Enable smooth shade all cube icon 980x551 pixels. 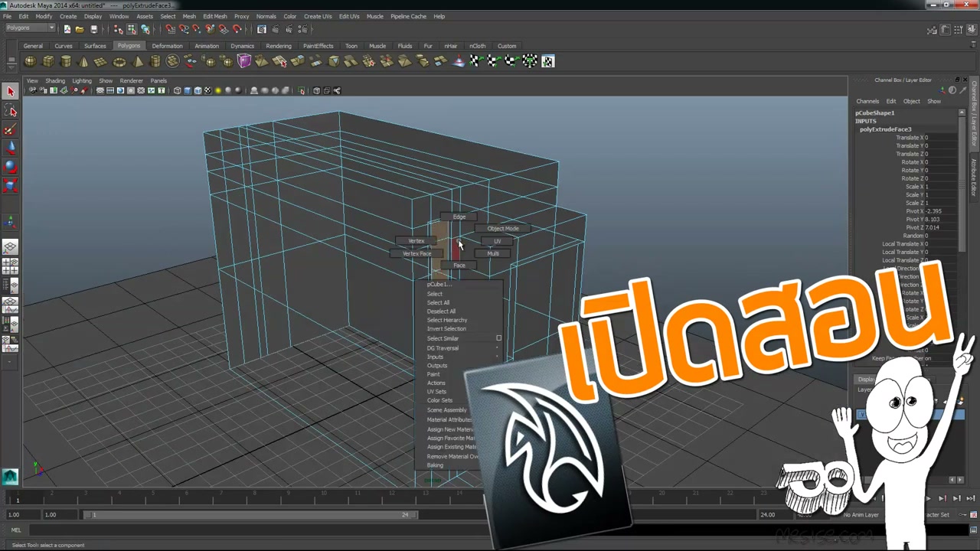(x=188, y=90)
